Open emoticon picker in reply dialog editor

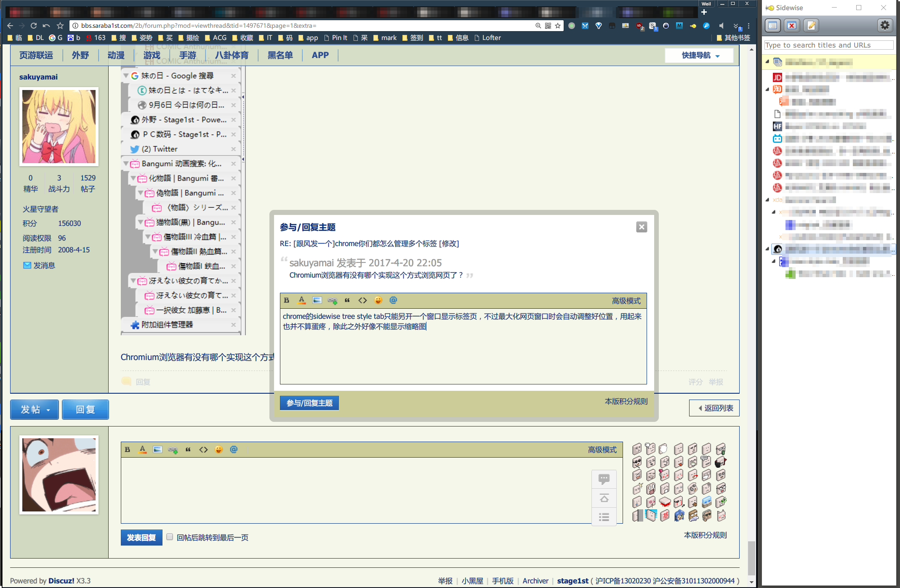[x=378, y=300]
